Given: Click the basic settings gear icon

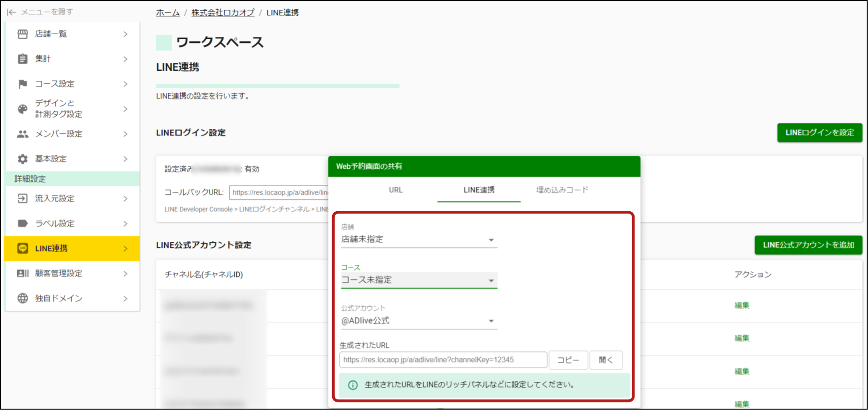Looking at the screenshot, I should pos(23,159).
